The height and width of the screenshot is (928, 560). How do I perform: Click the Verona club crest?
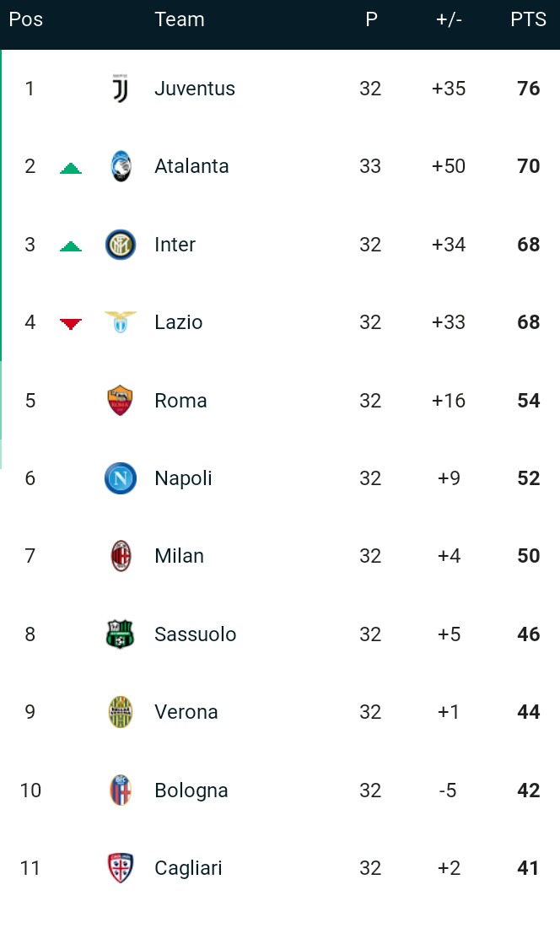tap(121, 712)
